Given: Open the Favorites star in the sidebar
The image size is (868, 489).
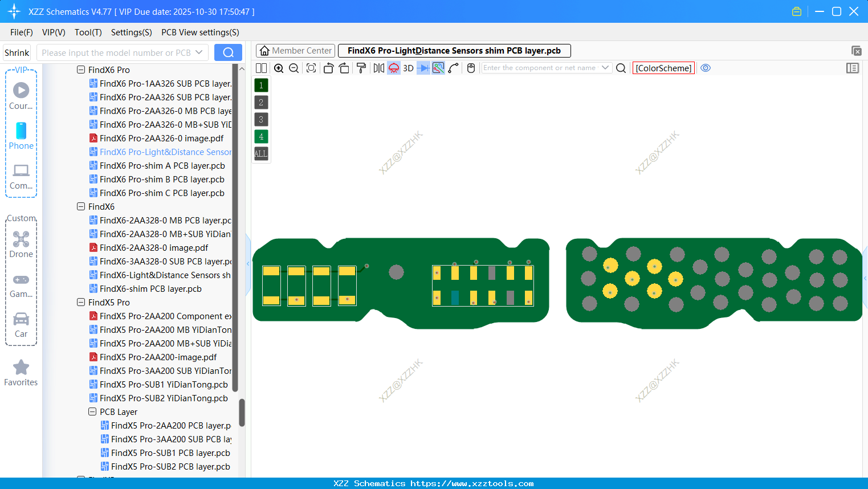Looking at the screenshot, I should tap(21, 373).
